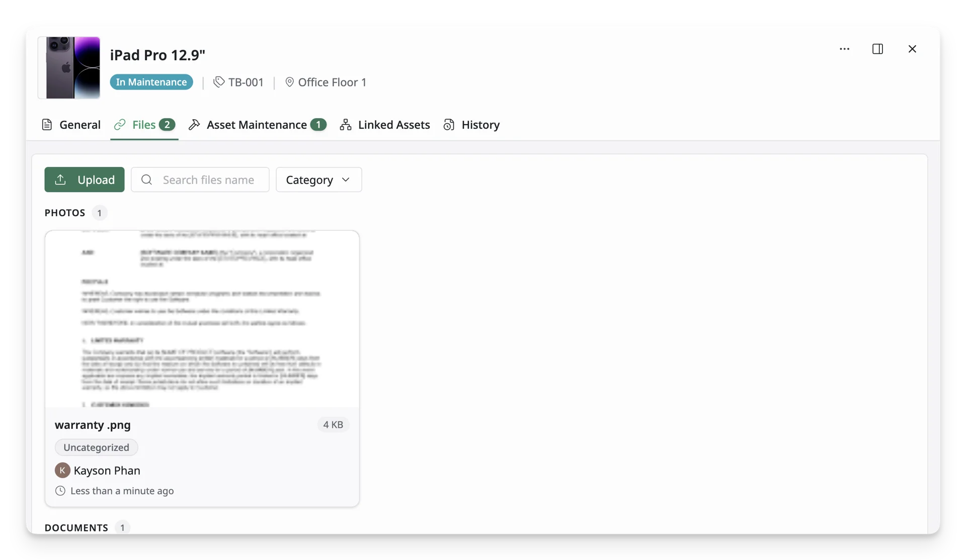Click the Upload button
Viewport: 966px width, 560px height.
[85, 179]
